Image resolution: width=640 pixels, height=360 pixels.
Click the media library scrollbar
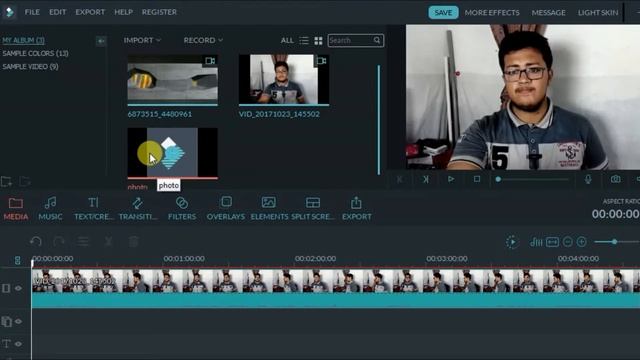tap(379, 120)
